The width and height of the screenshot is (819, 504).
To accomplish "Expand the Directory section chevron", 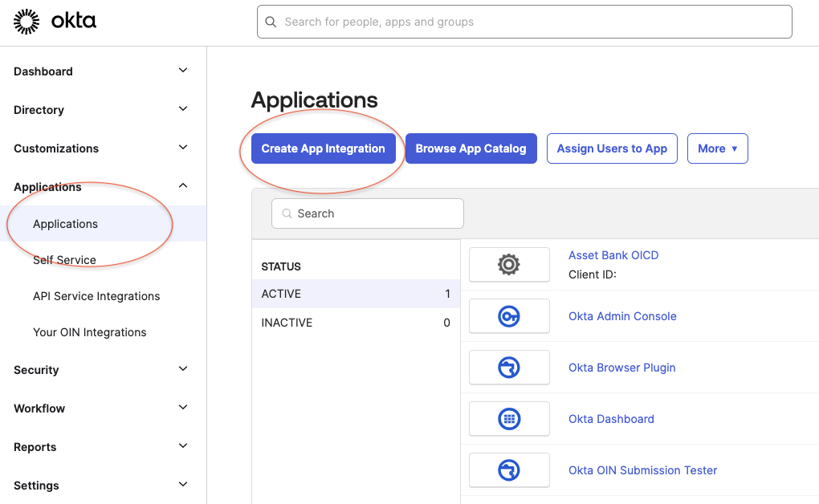I will (183, 108).
